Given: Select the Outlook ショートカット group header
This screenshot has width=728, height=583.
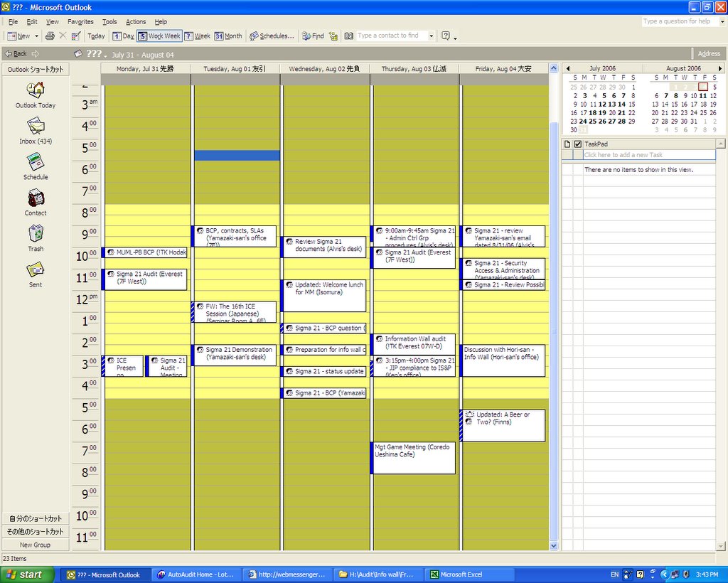Looking at the screenshot, I should coord(36,69).
